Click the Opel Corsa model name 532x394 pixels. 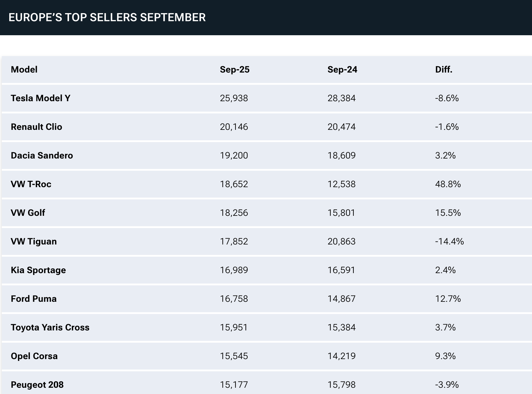[x=34, y=356]
